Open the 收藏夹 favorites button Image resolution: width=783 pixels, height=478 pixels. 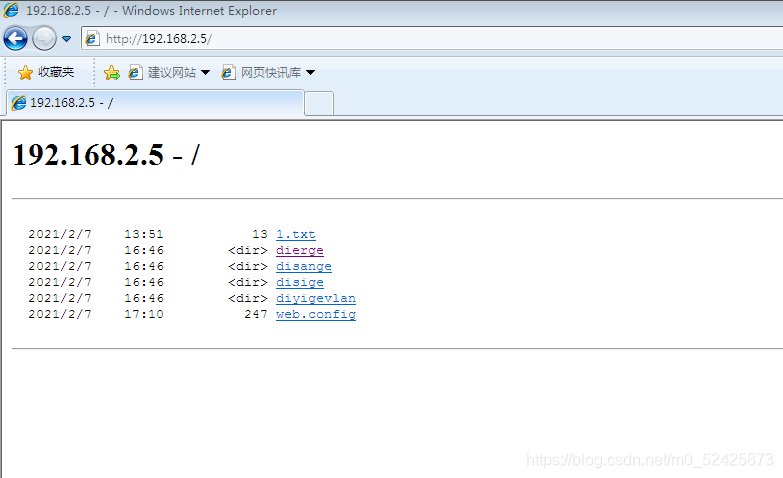tap(45, 72)
